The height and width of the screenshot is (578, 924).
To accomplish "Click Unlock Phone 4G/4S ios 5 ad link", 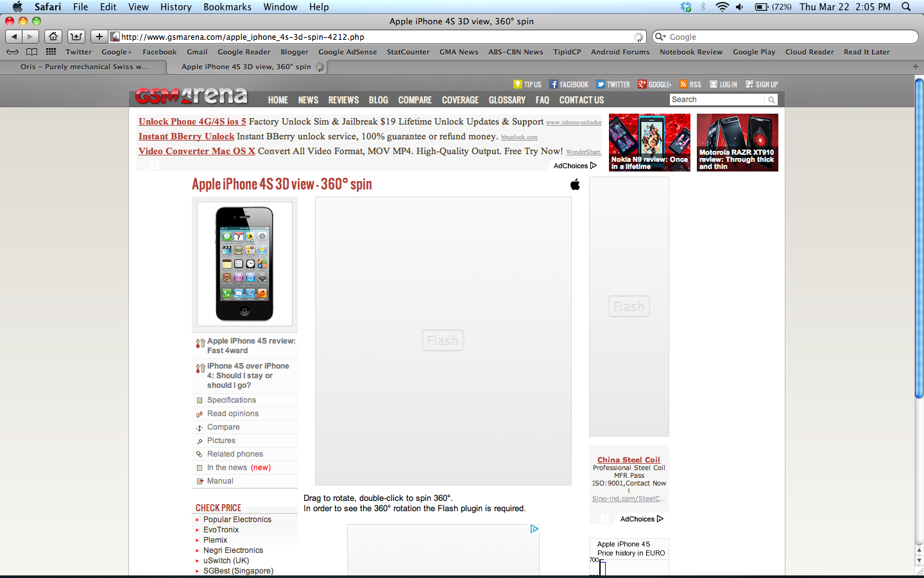I will coord(192,121).
